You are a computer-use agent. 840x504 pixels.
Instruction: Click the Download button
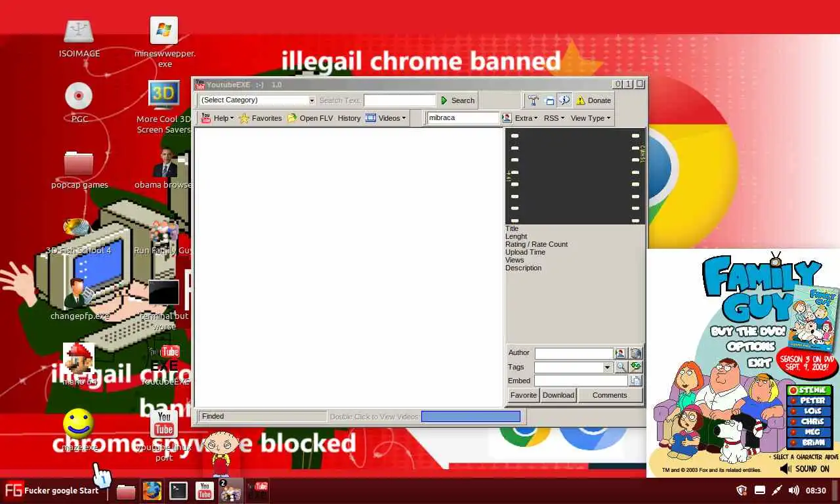click(x=558, y=395)
